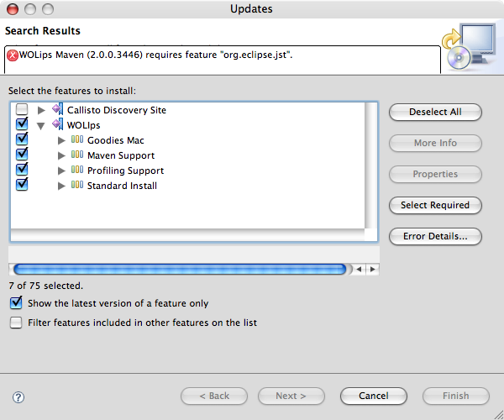Click the horizontal scrollbar left arrow
The width and height of the screenshot is (504, 420).
[359, 269]
